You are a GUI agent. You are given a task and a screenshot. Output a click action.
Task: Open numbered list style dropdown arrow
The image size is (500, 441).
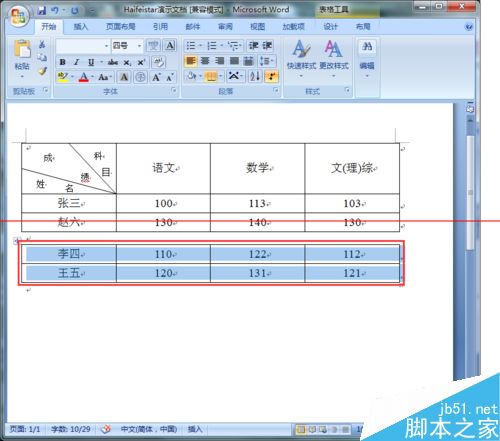(222, 45)
